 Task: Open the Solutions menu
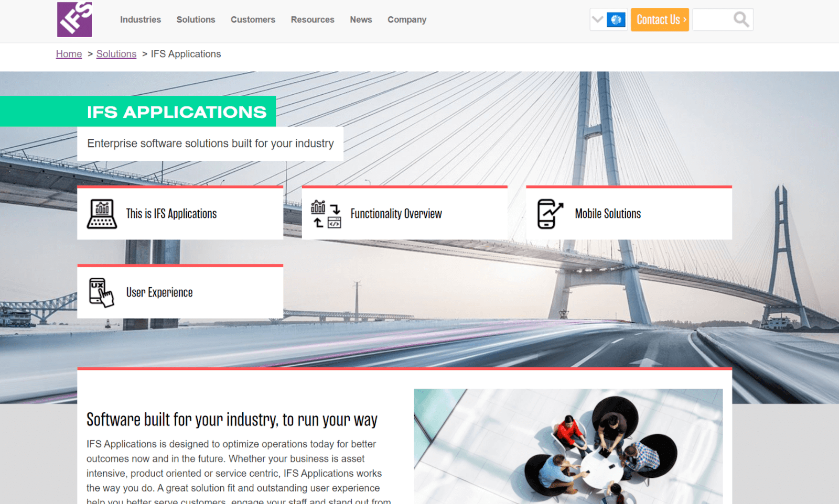point(196,19)
